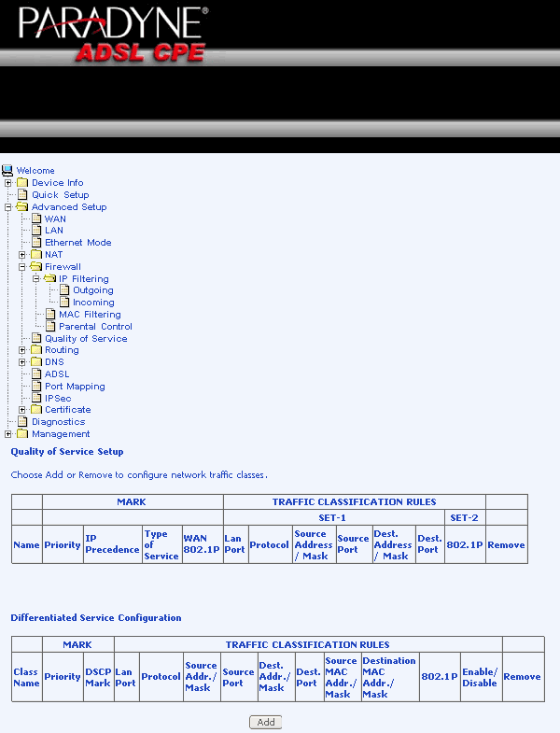Open the Port Mapping link
Image resolution: width=560 pixels, height=733 pixels.
coord(75,387)
